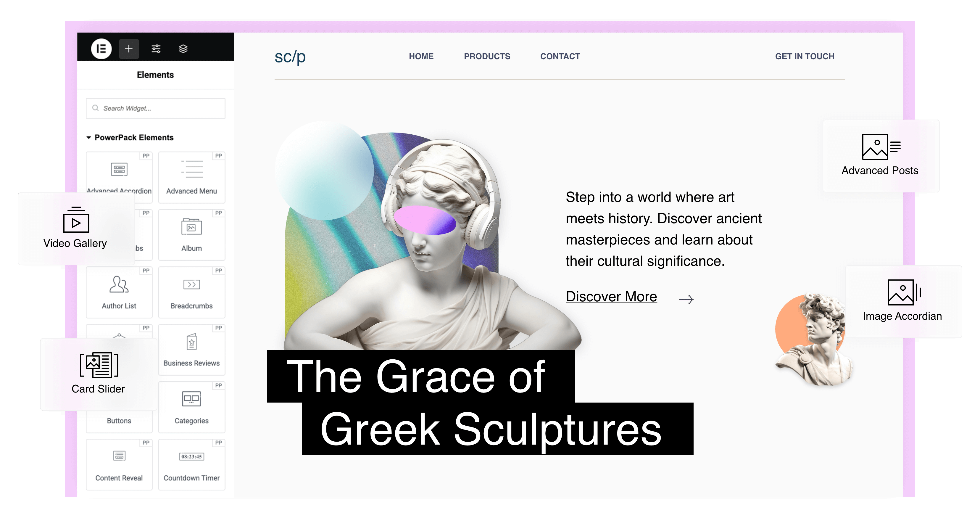The height and width of the screenshot is (518, 980).
Task: Click the add element plus icon
Action: tap(129, 49)
